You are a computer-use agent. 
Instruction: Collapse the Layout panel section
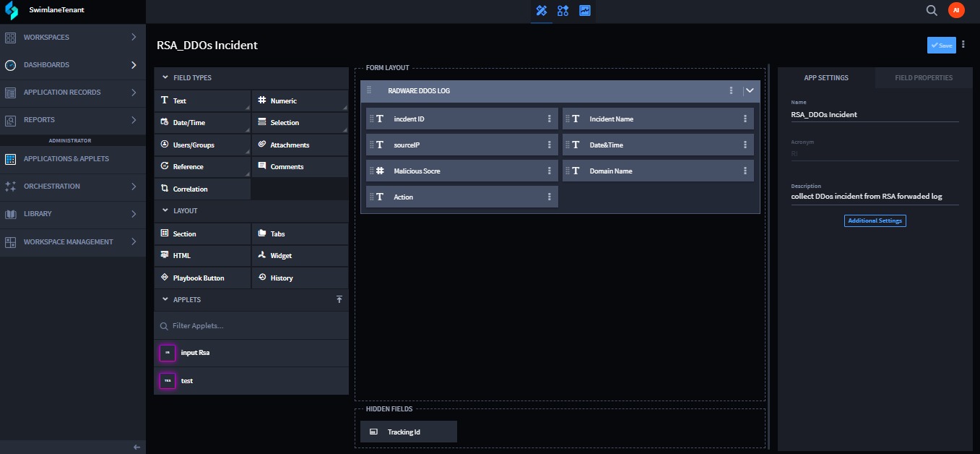pyautogui.click(x=165, y=210)
